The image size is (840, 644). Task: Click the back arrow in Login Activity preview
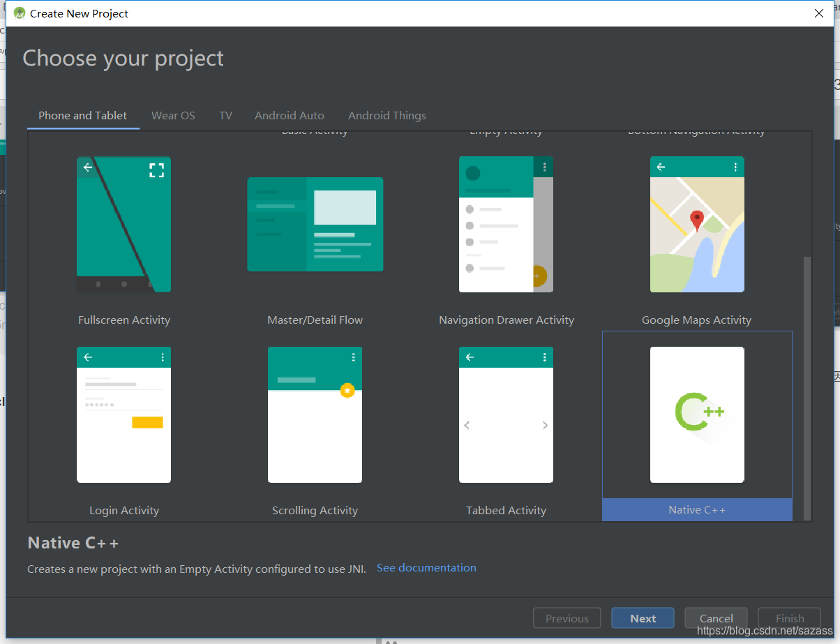[88, 357]
